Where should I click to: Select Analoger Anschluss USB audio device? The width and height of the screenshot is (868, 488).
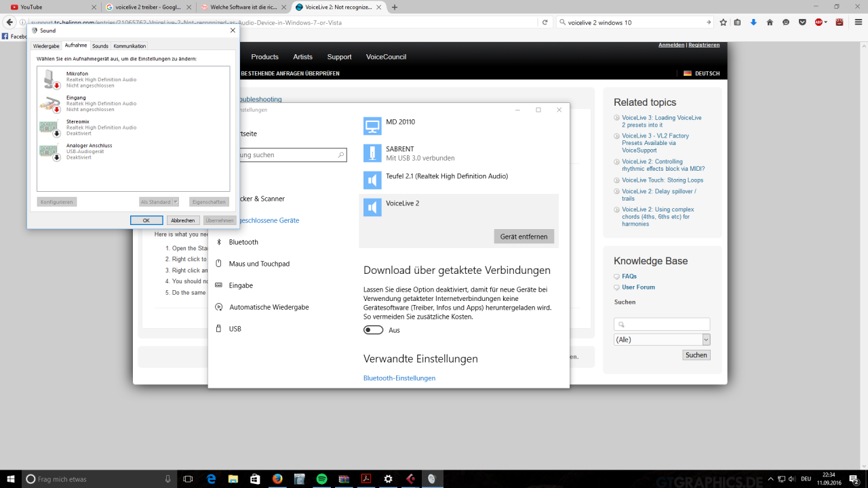134,151
